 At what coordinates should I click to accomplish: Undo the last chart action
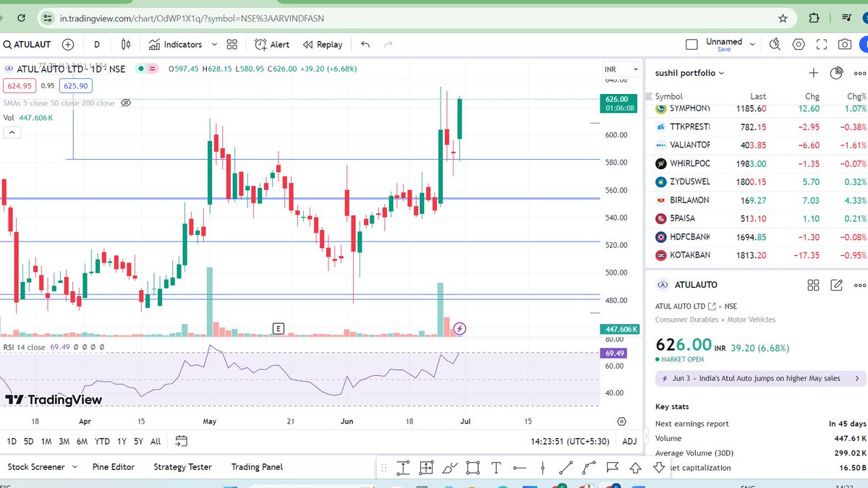365,44
